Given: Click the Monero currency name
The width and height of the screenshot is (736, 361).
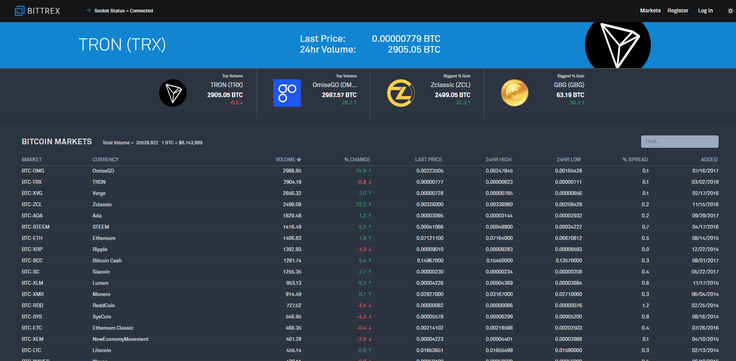Looking at the screenshot, I should point(101,294).
